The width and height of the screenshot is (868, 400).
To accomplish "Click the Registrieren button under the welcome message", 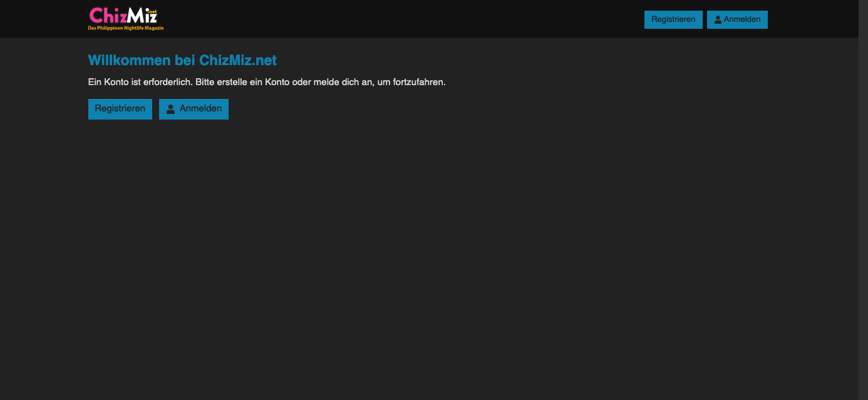I will click(120, 109).
